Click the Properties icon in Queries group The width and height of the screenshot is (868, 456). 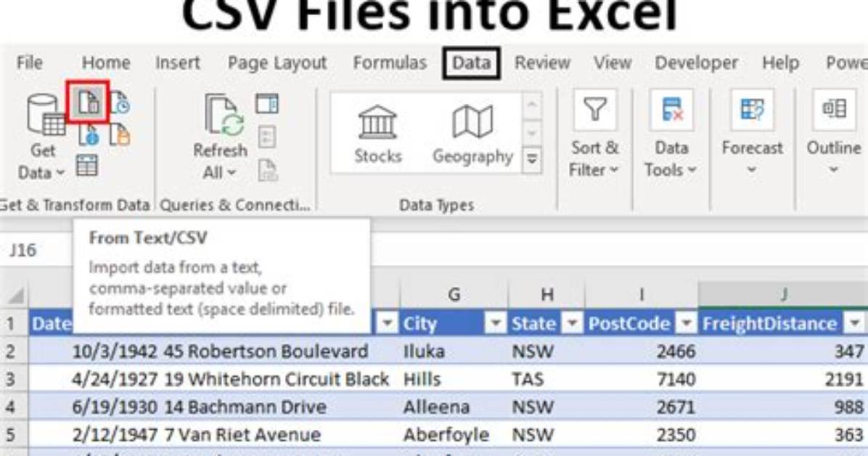point(267,137)
